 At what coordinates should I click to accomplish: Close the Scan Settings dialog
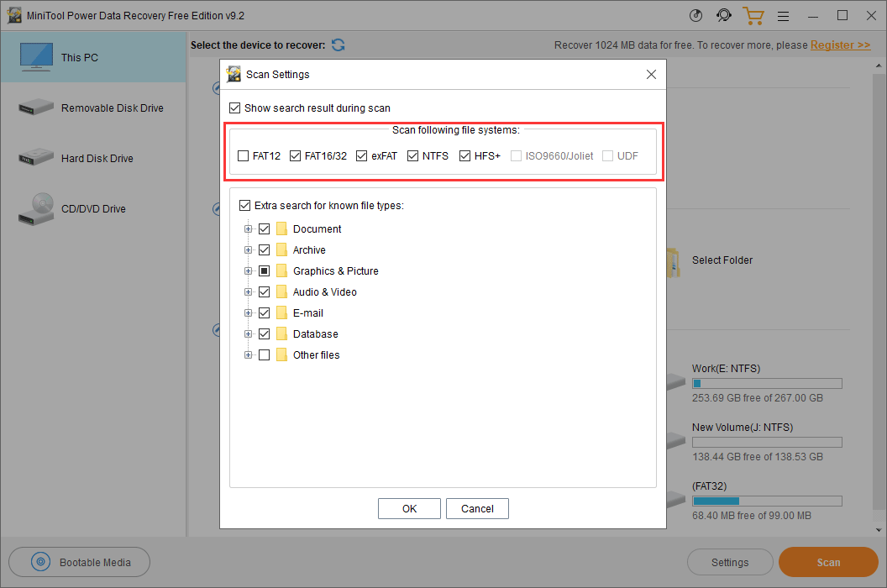(651, 75)
